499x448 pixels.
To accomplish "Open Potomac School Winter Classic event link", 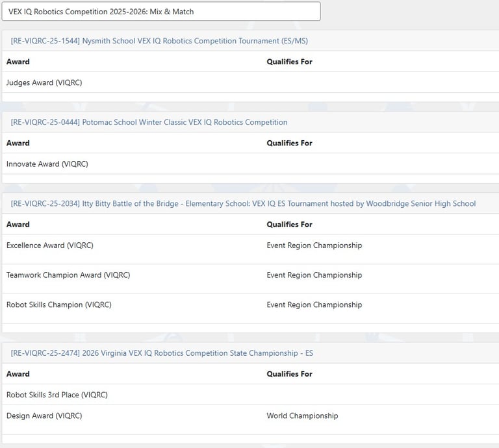I will (x=149, y=123).
